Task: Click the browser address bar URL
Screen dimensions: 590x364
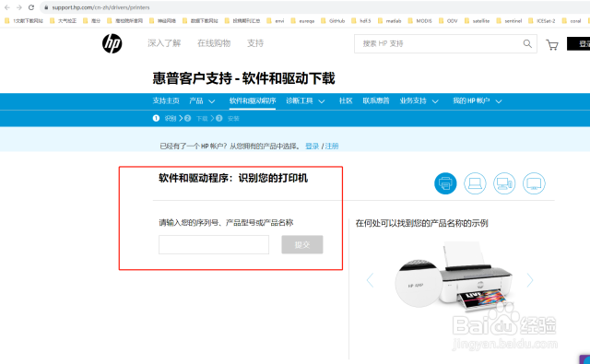Action: tap(100, 7)
